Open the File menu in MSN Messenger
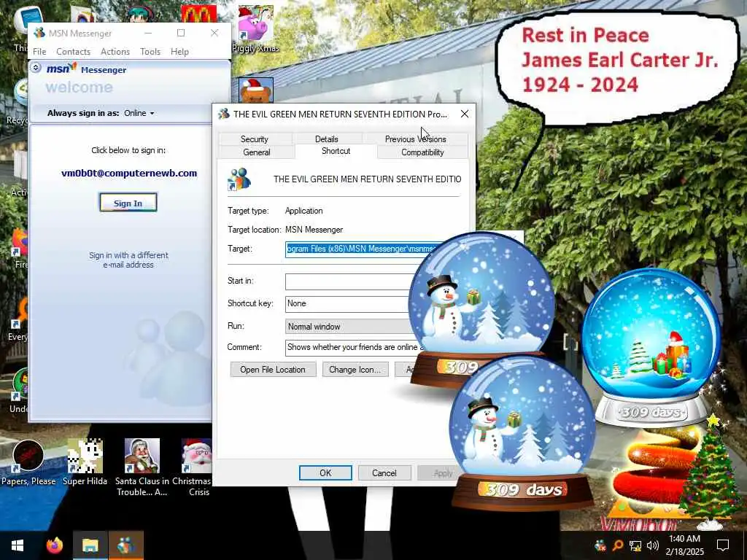The height and width of the screenshot is (560, 747). pyautogui.click(x=39, y=52)
